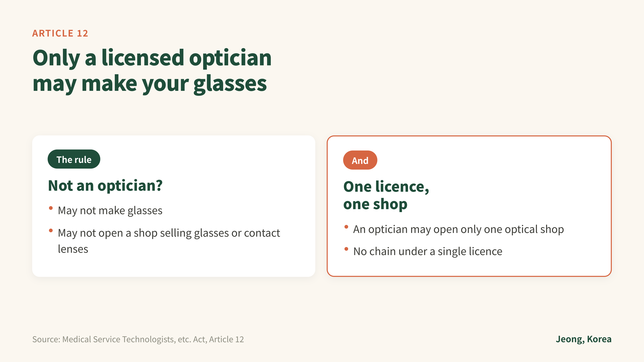Click the orange 'And' pill badge
The height and width of the screenshot is (362, 644).
(360, 160)
